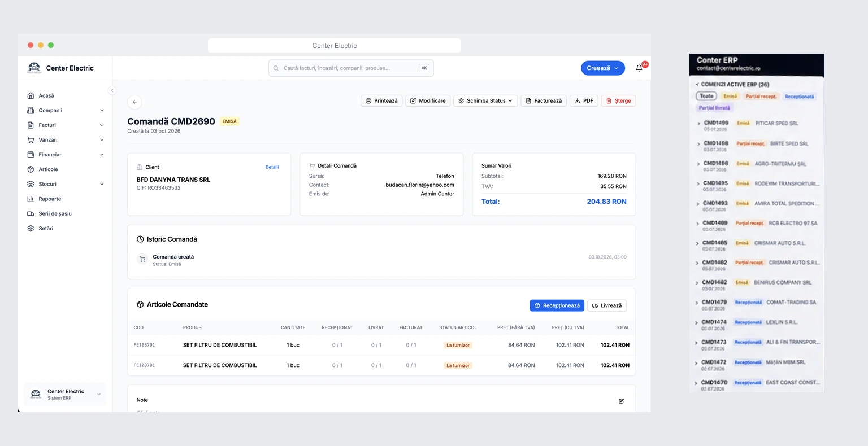
Task: Open the Schimba Status dropdown
Action: click(x=485, y=100)
